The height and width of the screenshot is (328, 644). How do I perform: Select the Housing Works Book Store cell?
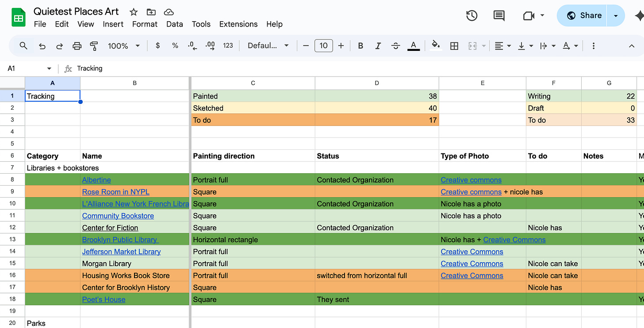[134, 275]
